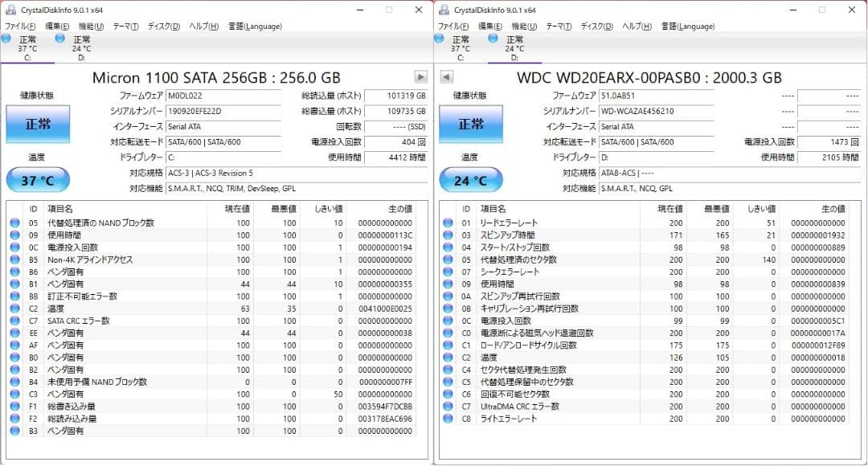The height and width of the screenshot is (466, 868).
Task: Click the 正常 health status for the WDC drive
Action: pos(472,125)
